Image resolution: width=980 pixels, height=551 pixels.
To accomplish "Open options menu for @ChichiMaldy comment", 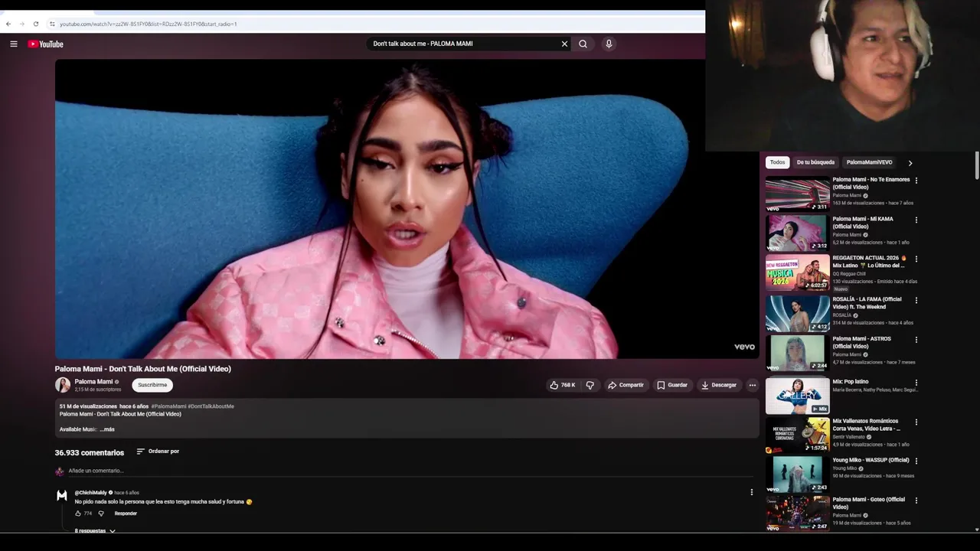I will 752,492.
